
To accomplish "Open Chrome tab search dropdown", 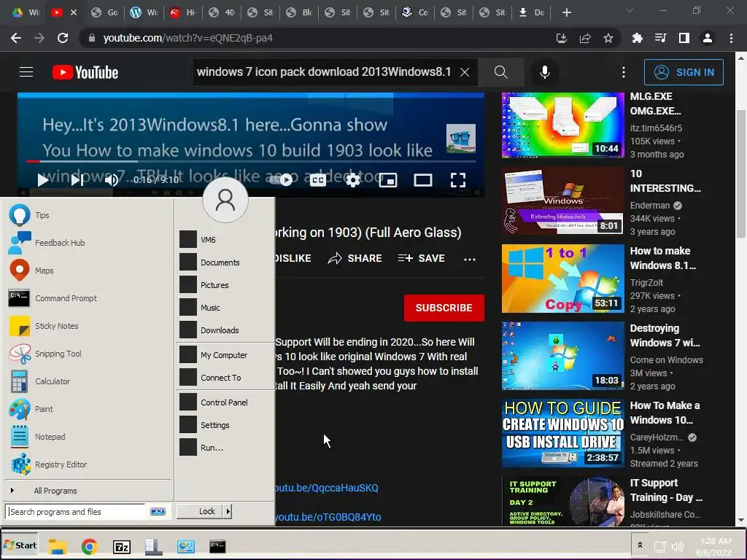I will tap(630, 10).
